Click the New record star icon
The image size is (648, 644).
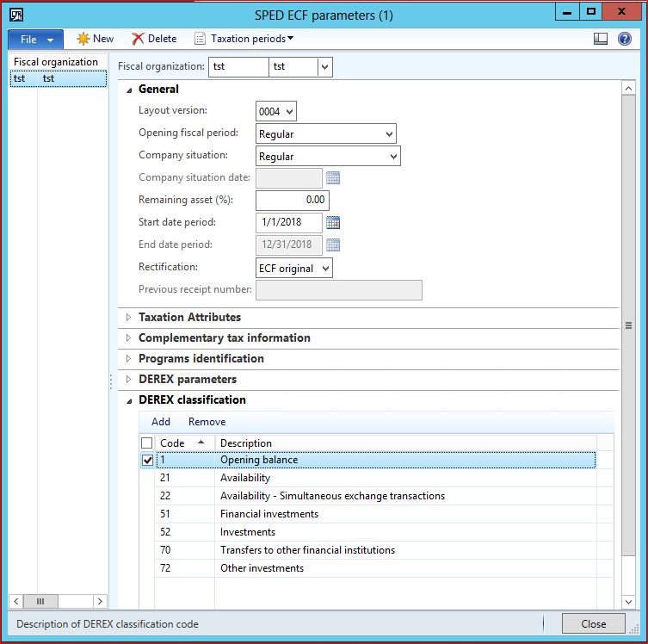(83, 39)
